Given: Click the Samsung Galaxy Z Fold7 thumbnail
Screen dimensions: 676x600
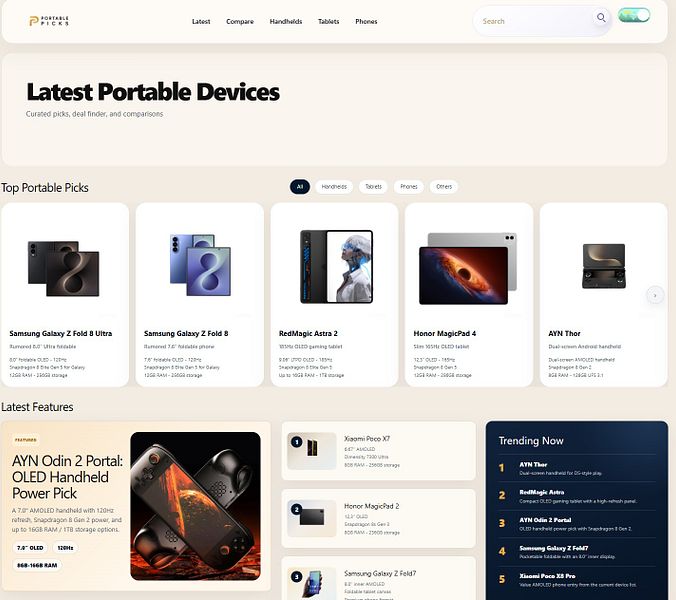Looking at the screenshot, I should point(312,583).
